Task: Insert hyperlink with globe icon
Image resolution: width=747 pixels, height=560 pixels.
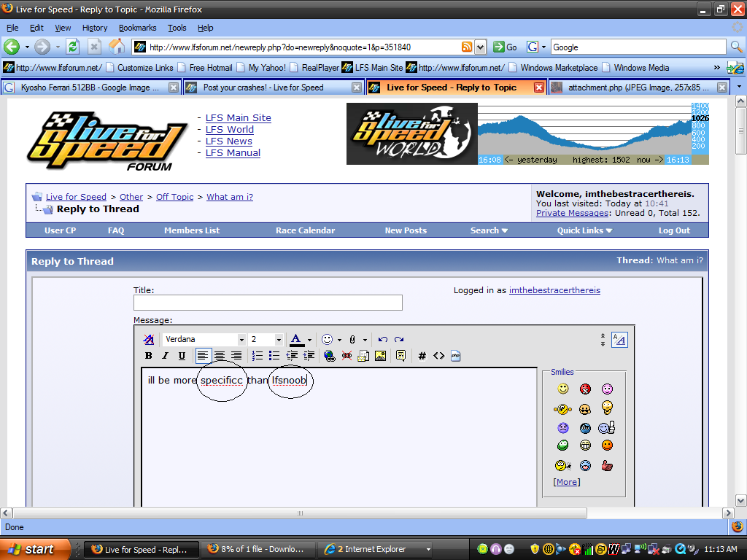Action: point(329,356)
